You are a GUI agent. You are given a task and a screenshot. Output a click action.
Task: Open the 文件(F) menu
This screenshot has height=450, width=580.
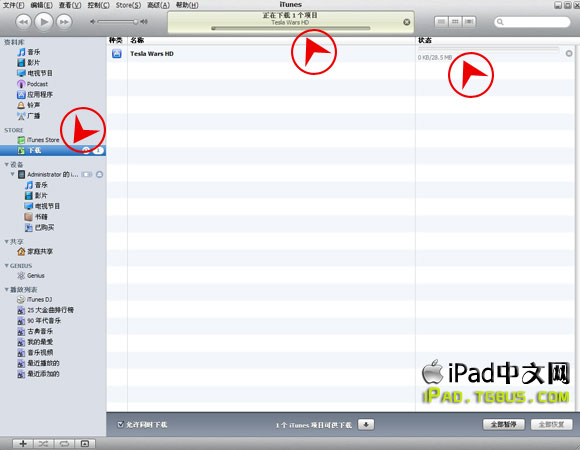click(x=14, y=5)
